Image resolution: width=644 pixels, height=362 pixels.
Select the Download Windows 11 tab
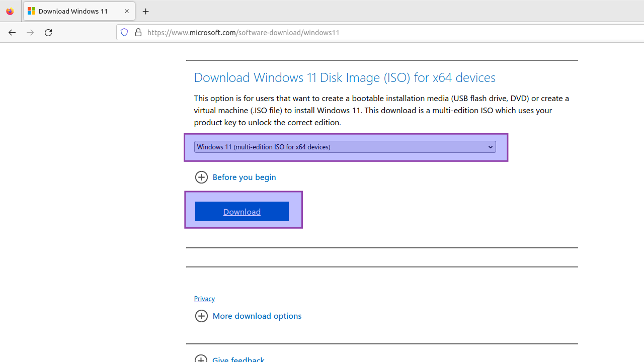(x=79, y=11)
